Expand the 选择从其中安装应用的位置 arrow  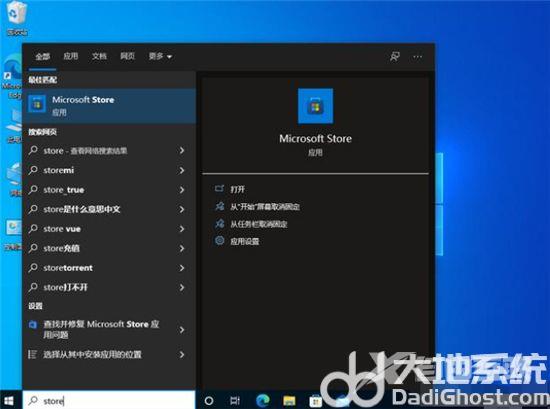182,355
